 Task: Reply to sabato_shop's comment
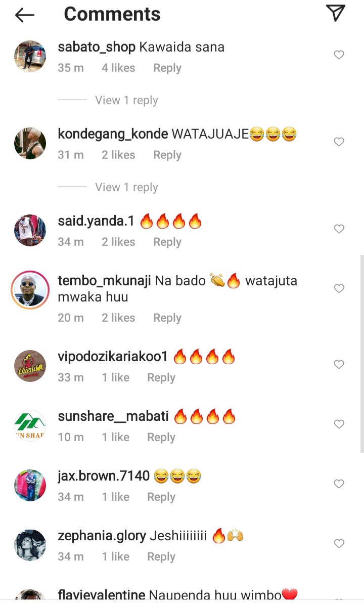pos(167,68)
